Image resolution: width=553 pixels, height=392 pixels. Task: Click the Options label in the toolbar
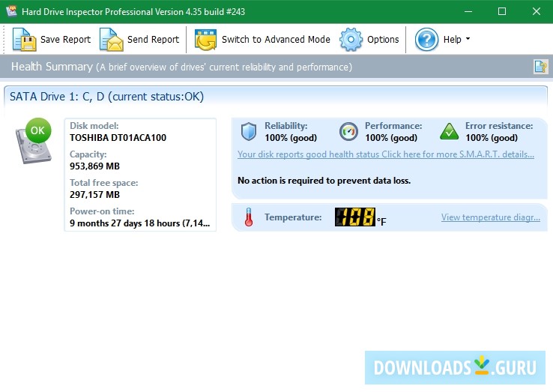point(383,39)
